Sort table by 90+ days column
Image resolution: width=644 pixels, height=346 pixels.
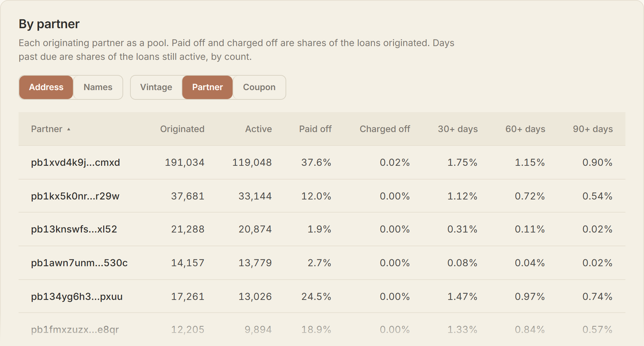[x=593, y=129]
